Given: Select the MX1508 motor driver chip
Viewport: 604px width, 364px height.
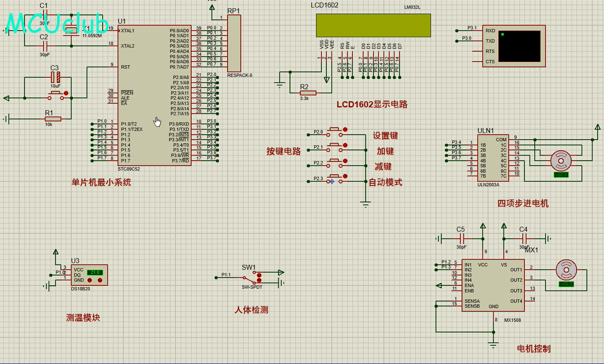Looking at the screenshot, I should (492, 286).
